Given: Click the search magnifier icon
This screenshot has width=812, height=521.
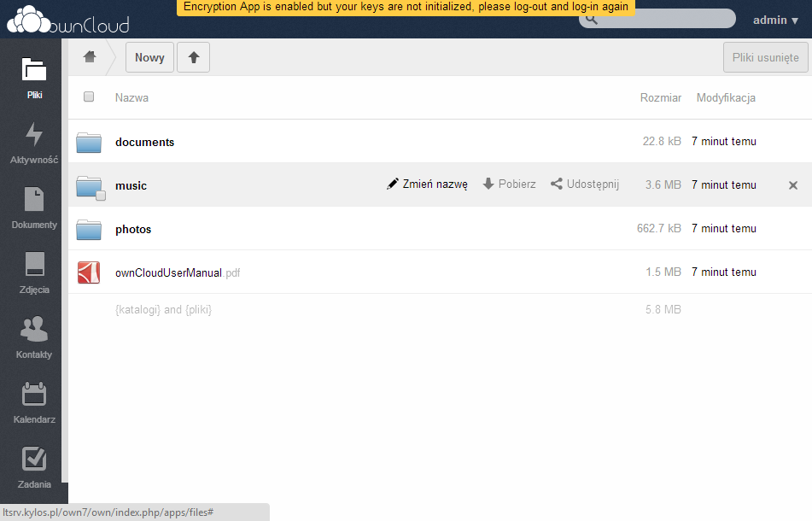Looking at the screenshot, I should (x=592, y=20).
